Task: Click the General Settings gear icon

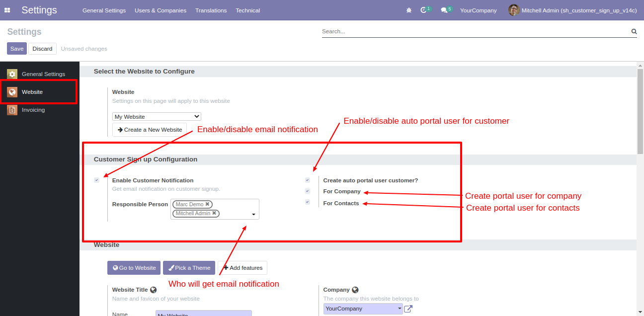Action: (x=12, y=74)
